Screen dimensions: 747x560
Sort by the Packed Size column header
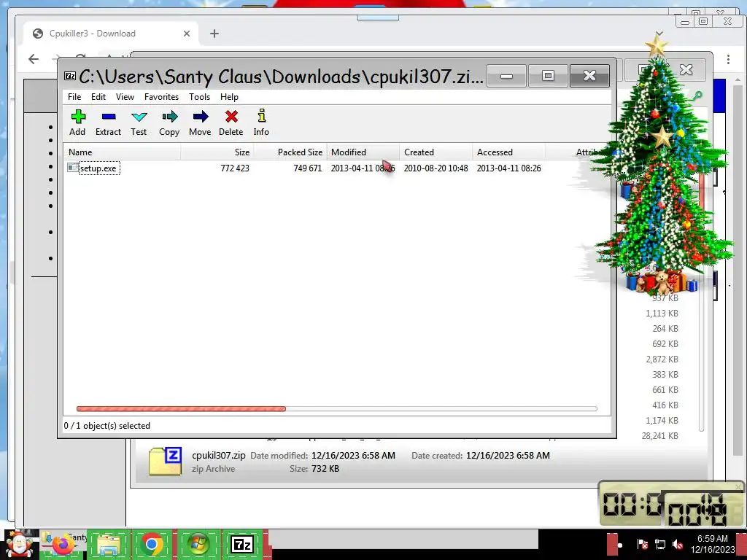click(x=290, y=152)
